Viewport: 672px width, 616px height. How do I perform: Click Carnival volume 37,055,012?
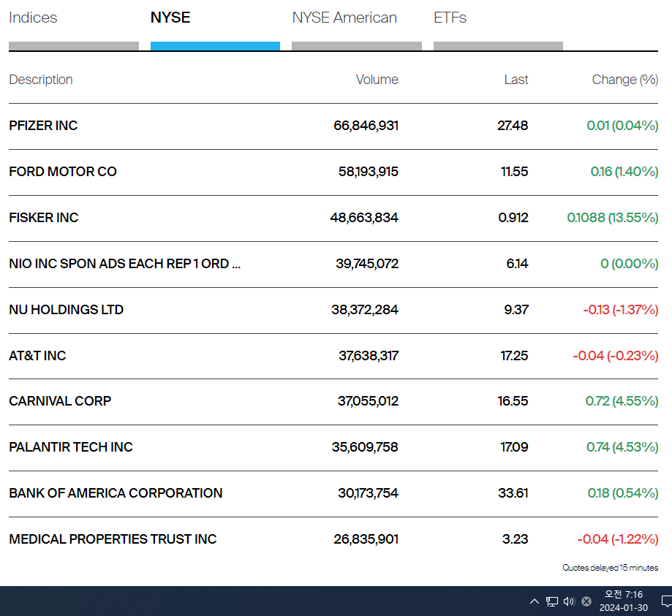[x=368, y=401]
